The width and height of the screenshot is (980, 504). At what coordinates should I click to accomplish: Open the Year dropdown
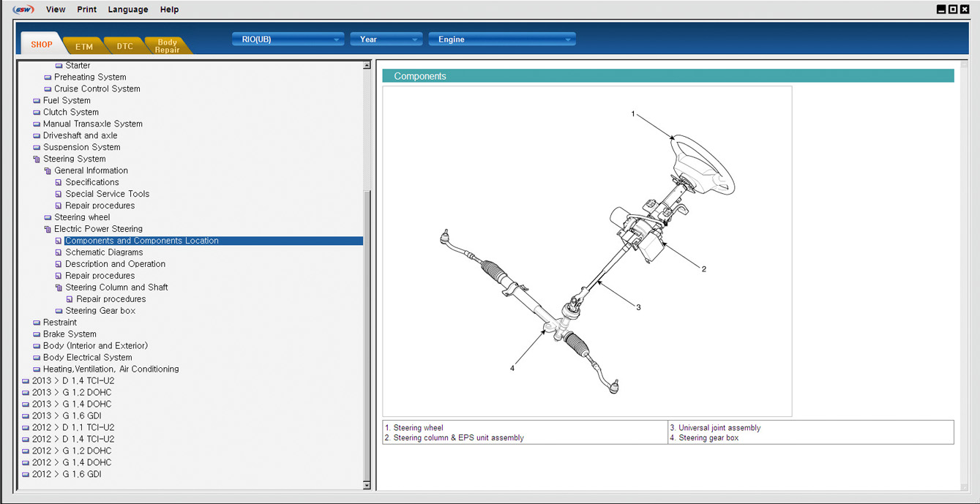(x=386, y=40)
